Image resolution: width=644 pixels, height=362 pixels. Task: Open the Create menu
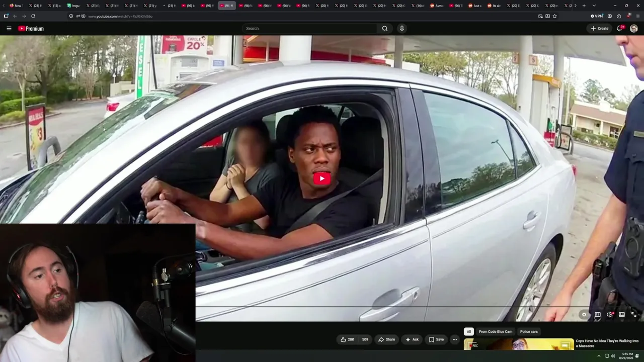pyautogui.click(x=600, y=29)
